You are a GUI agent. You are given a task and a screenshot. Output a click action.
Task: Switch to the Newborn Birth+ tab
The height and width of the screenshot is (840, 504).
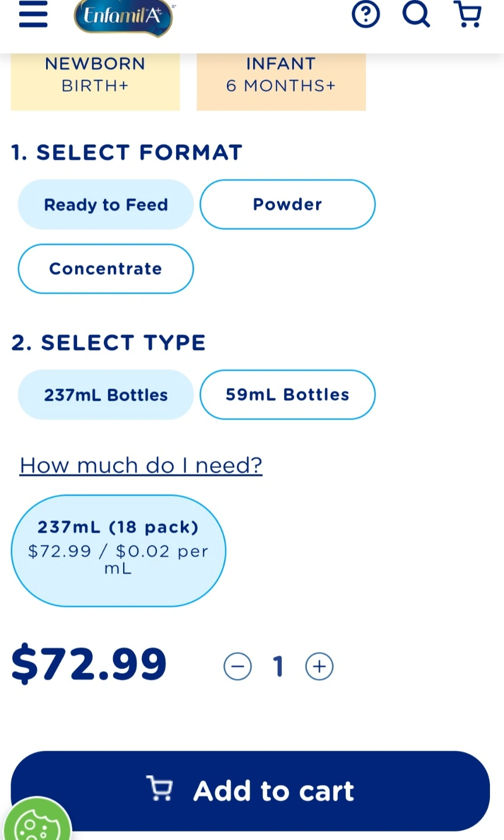[95, 76]
